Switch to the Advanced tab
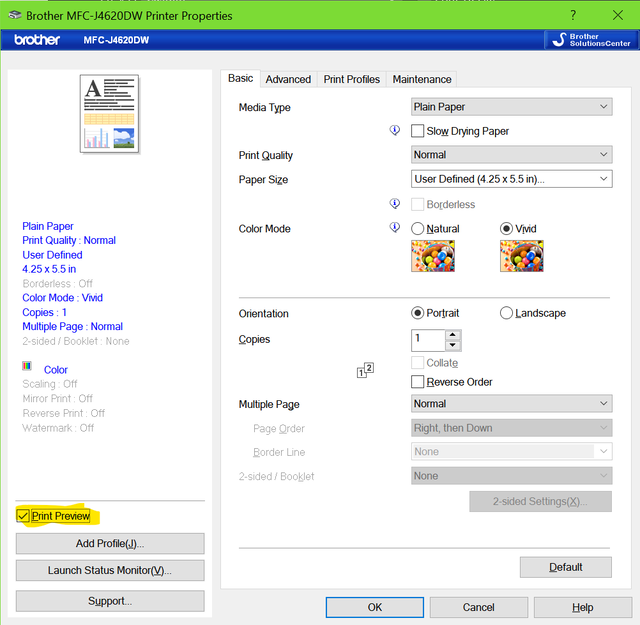640x625 pixels. pyautogui.click(x=288, y=79)
